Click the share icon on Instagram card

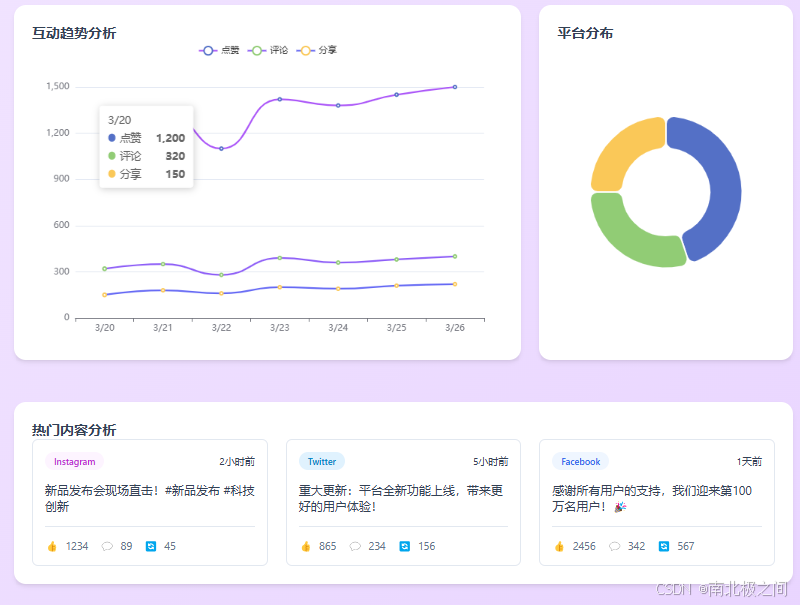pos(151,546)
